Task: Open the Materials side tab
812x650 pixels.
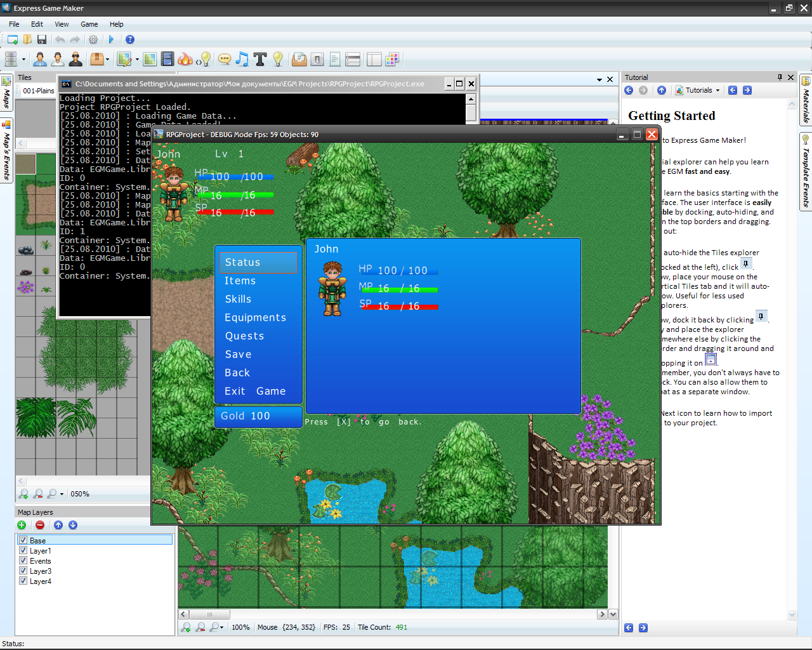Action: tap(806, 100)
